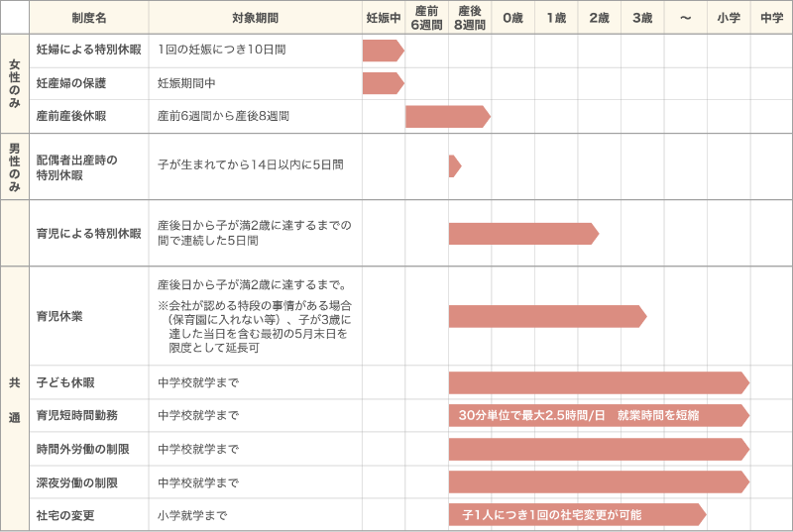The image size is (793, 532).
Task: Click 中学校就学まで in 育児短時間勤務 row
Action: click(197, 415)
